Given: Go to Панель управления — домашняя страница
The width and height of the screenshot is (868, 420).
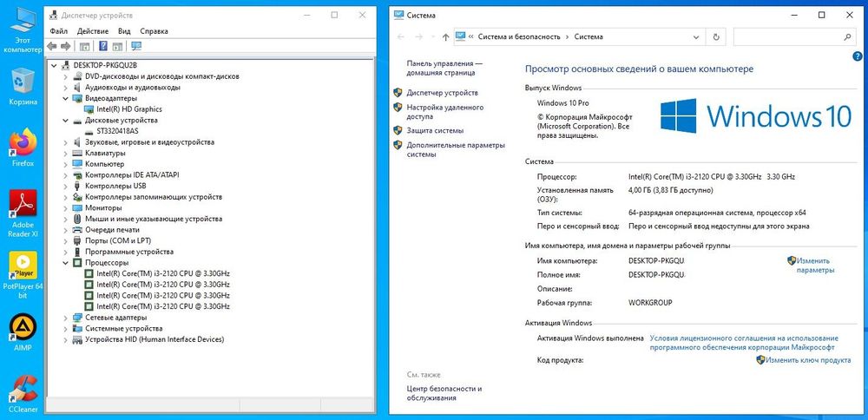Looking at the screenshot, I should (x=444, y=68).
